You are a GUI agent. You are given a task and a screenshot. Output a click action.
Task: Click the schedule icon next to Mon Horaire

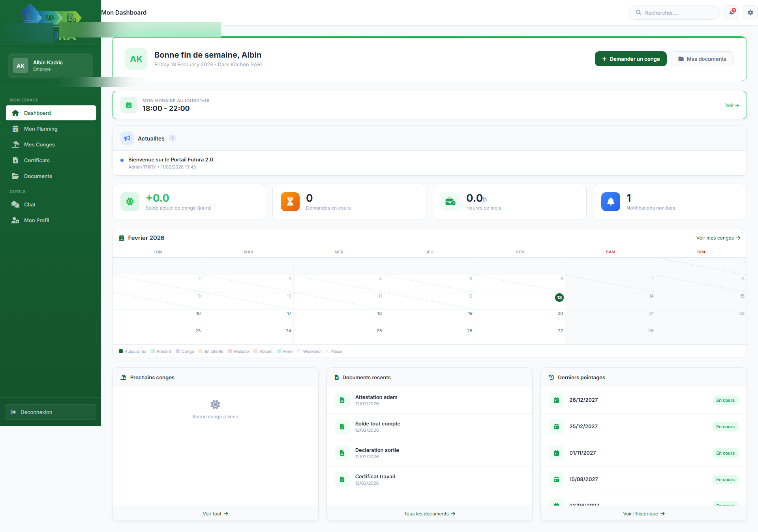pyautogui.click(x=129, y=105)
